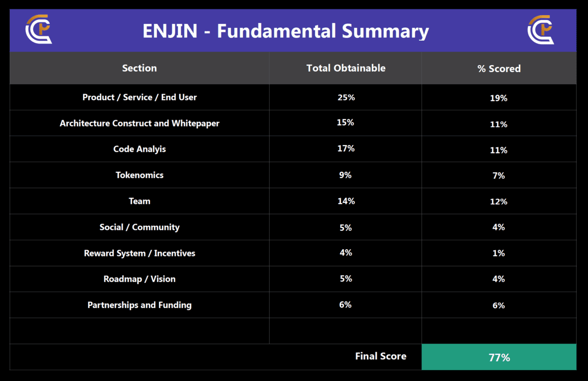Click Architecture Construct and Whitepaper row label

point(139,123)
